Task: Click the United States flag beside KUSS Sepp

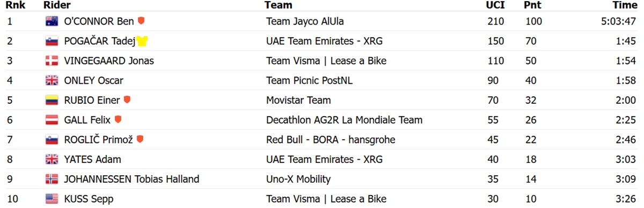Action: coord(52,199)
